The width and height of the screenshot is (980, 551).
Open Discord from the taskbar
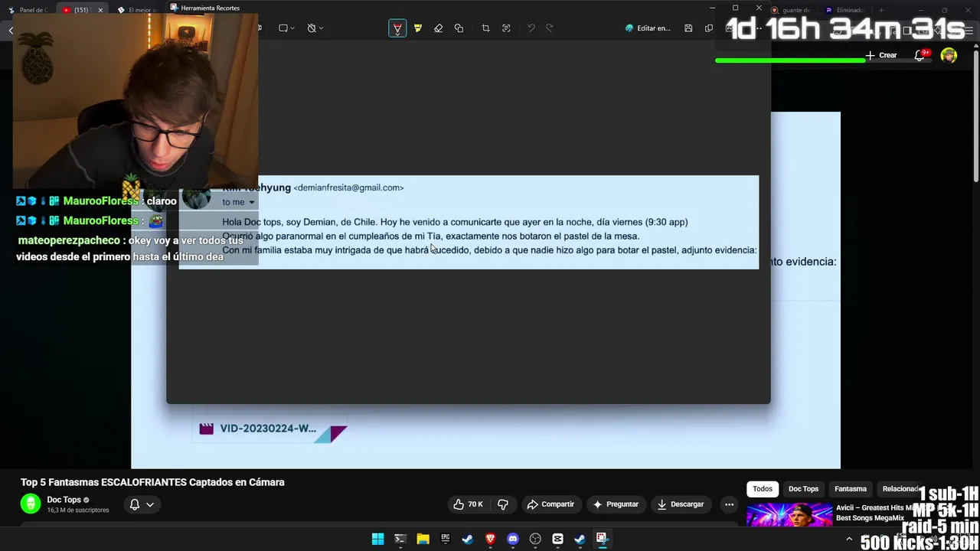pos(513,539)
